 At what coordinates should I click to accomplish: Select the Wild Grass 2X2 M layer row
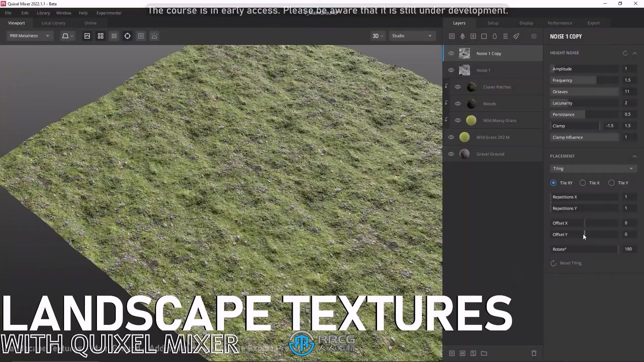click(493, 137)
